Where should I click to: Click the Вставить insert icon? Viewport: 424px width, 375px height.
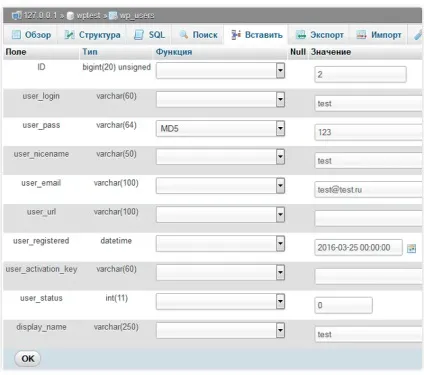pos(236,35)
